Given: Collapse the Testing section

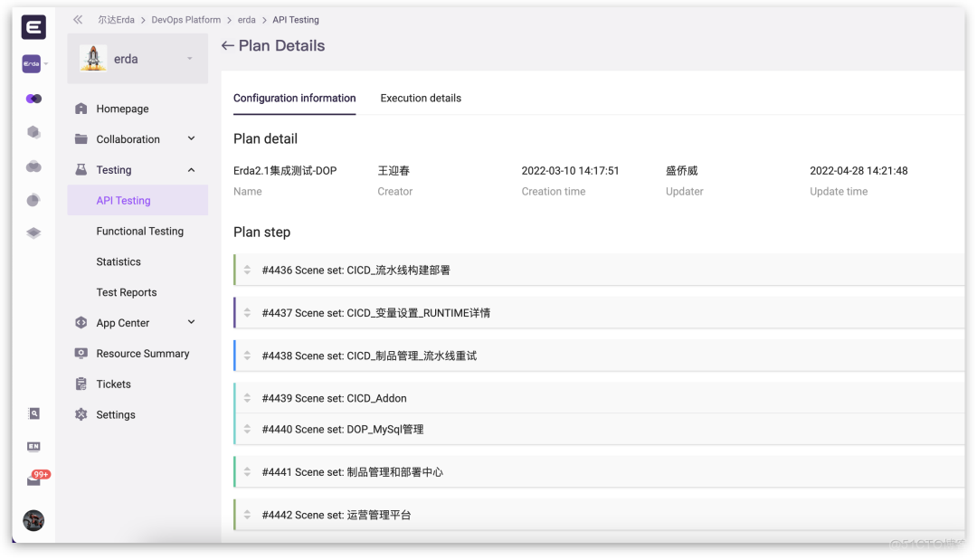Looking at the screenshot, I should 190,169.
